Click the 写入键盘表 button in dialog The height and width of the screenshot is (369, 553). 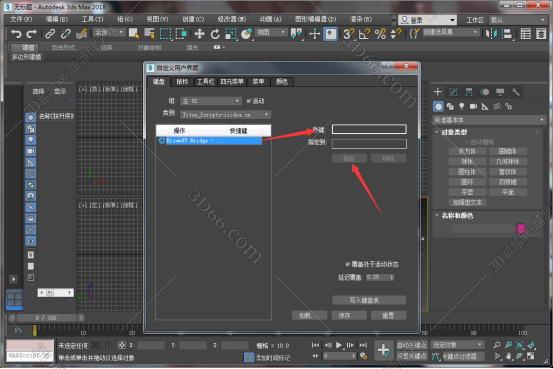coord(369,300)
